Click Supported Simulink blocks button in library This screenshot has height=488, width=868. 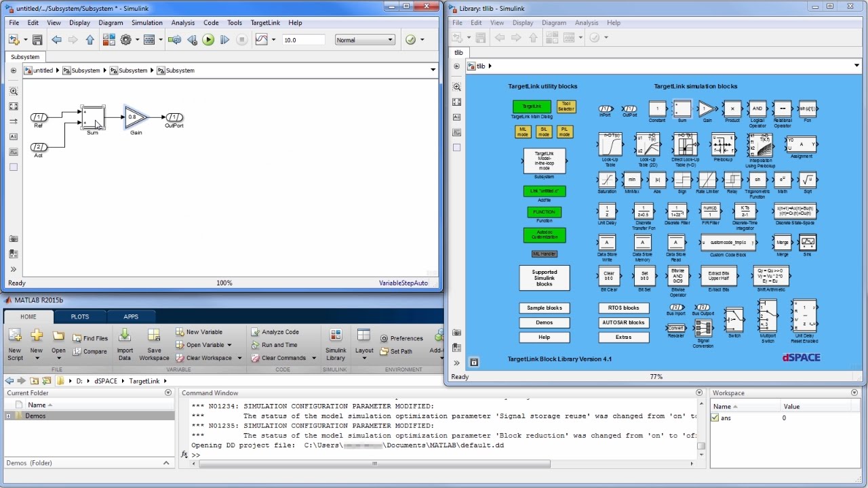point(545,278)
